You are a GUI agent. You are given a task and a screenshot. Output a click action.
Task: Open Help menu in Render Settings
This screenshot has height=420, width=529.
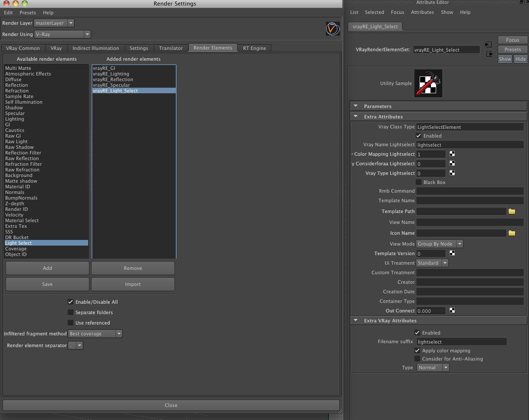click(49, 13)
